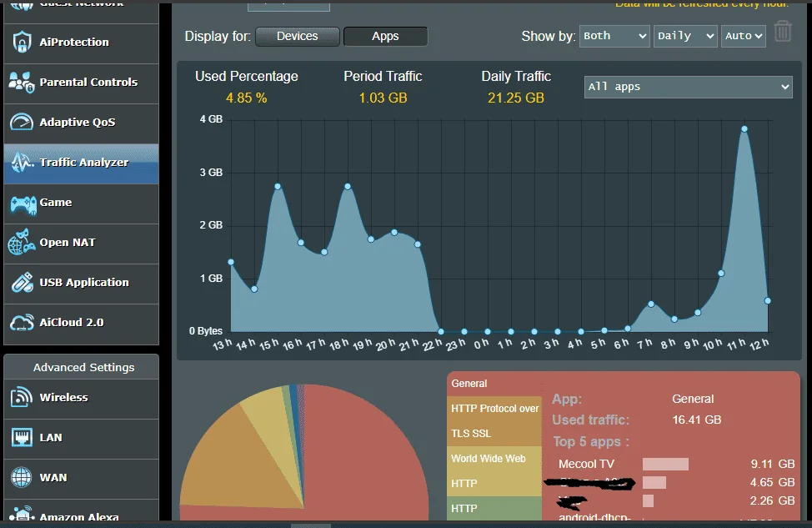Open Wireless advanced settings
Image resolution: width=812 pixels, height=528 pixels.
coord(82,398)
